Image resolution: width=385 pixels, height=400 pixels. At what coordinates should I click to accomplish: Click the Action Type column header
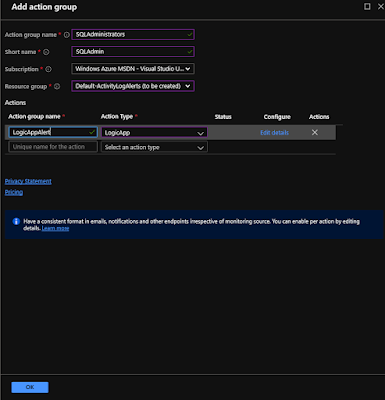117,117
